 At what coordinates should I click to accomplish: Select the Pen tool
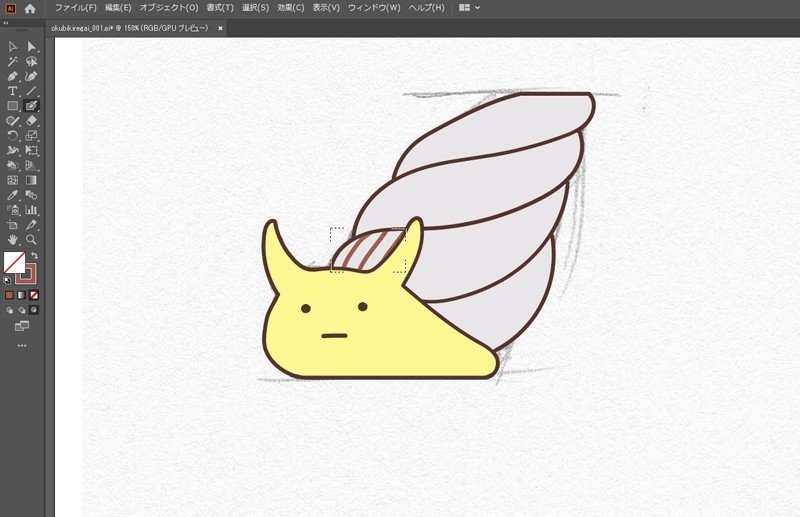(x=13, y=77)
